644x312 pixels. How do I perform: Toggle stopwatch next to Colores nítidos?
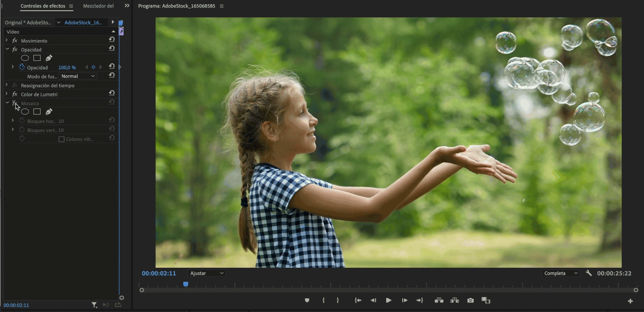[22, 139]
